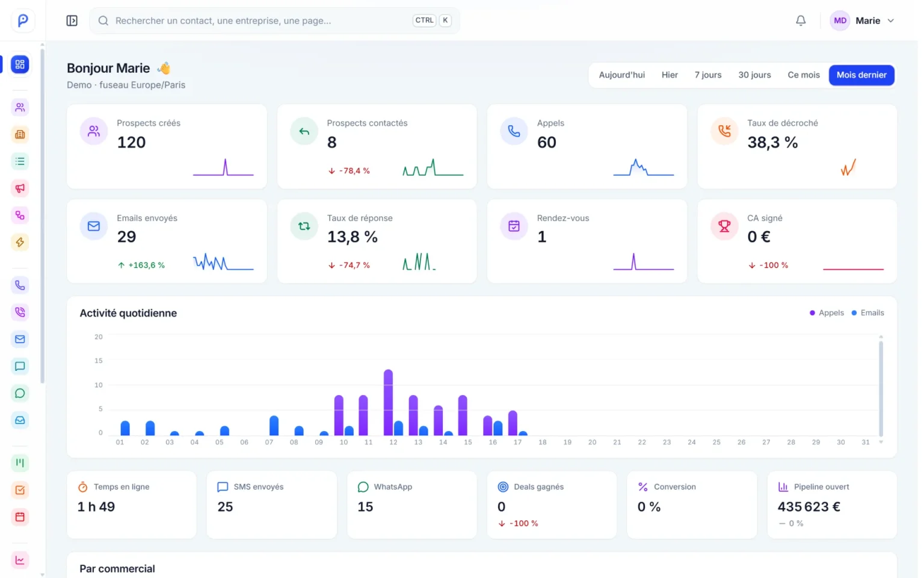Image resolution: width=924 pixels, height=578 pixels.
Task: Click the "-78,4 %" change indicator
Action: coord(349,171)
